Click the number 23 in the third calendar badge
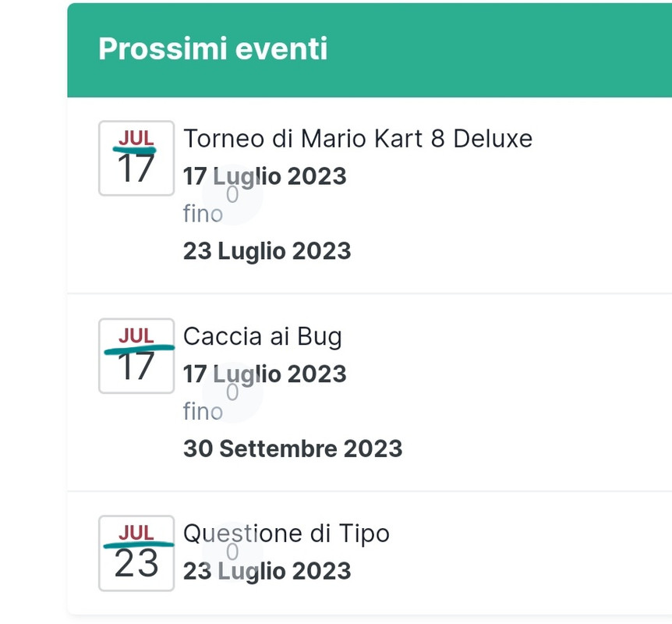Image resolution: width=672 pixels, height=624 pixels. click(136, 563)
